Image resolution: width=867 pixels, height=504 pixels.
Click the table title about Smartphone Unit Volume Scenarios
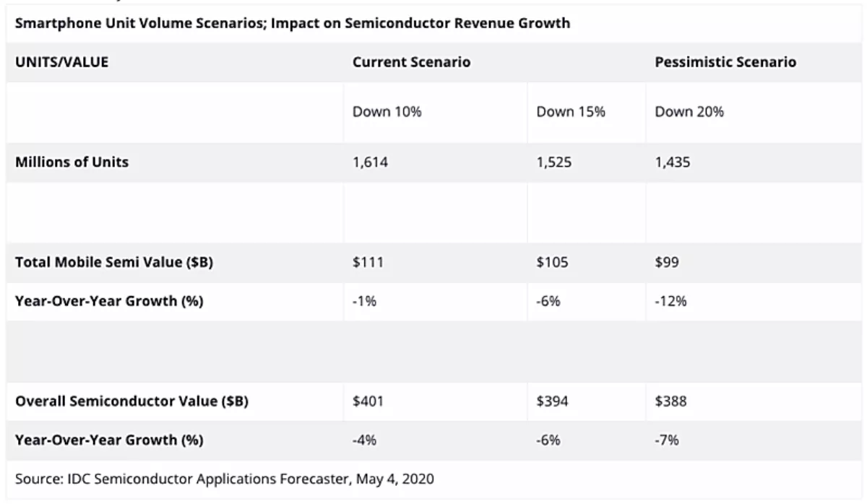pyautogui.click(x=292, y=23)
